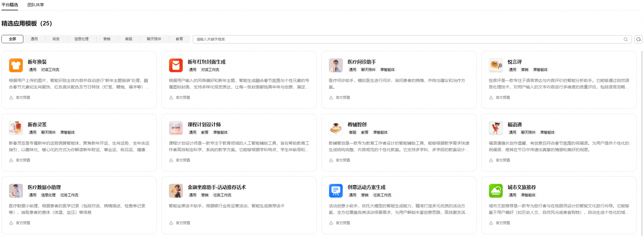The width and height of the screenshot is (644, 236).
Task: Select the 全部 filter button
Action: [12, 39]
